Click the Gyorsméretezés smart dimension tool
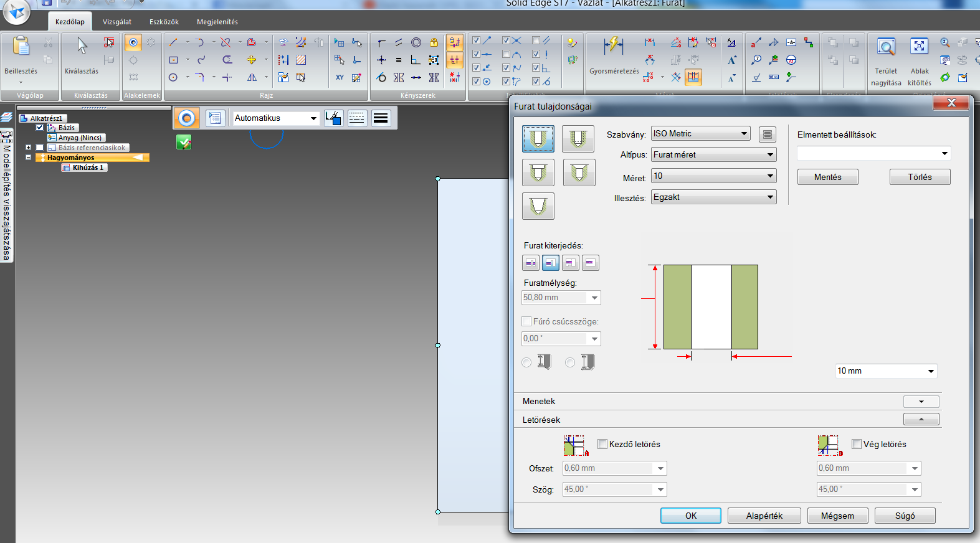 tap(613, 45)
